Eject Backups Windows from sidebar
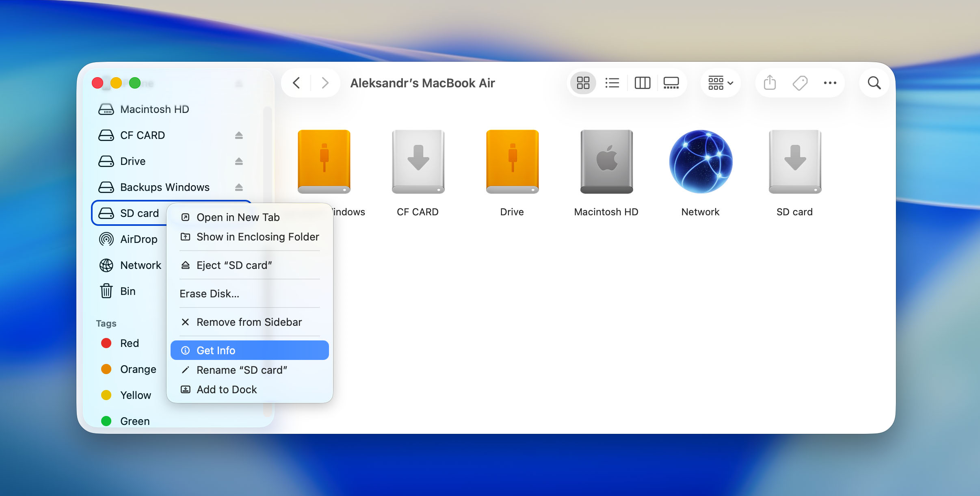Image resolution: width=980 pixels, height=496 pixels. pyautogui.click(x=239, y=187)
